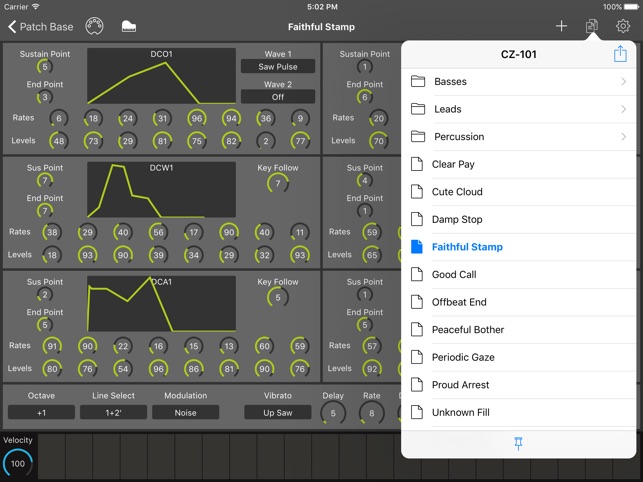Select the Periodic Gaze patch
The width and height of the screenshot is (643, 482).
coord(519,357)
